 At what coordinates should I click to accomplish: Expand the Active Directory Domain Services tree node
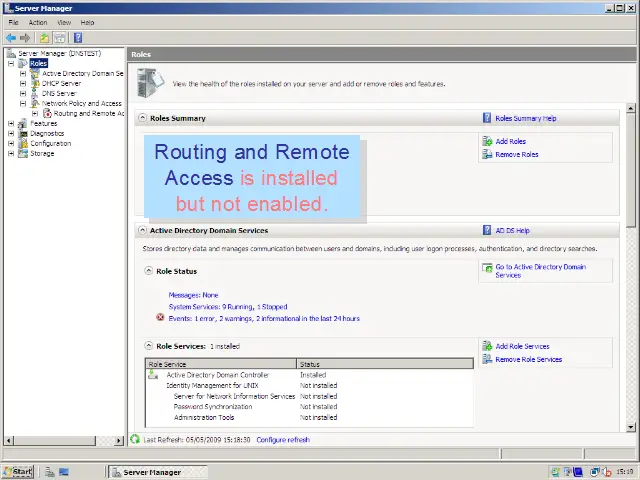pyautogui.click(x=23, y=73)
